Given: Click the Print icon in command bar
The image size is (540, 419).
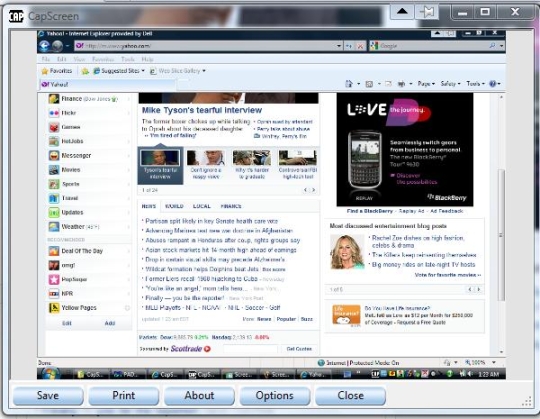Looking at the screenshot, I should click(x=401, y=84).
